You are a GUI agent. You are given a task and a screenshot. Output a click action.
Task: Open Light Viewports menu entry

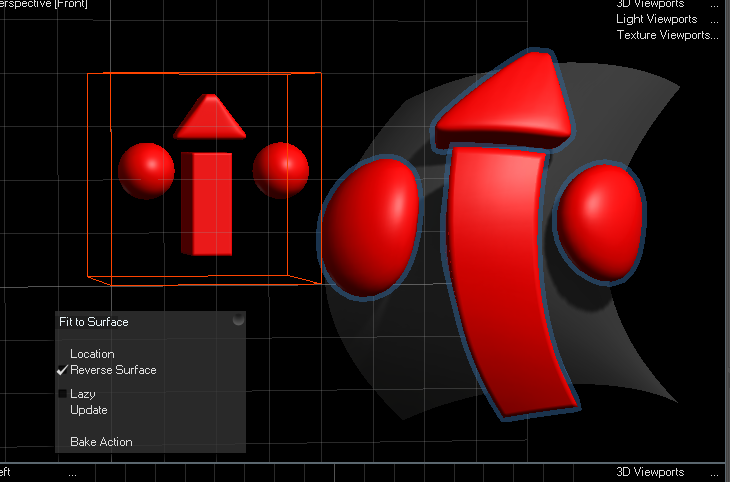[x=656, y=19]
